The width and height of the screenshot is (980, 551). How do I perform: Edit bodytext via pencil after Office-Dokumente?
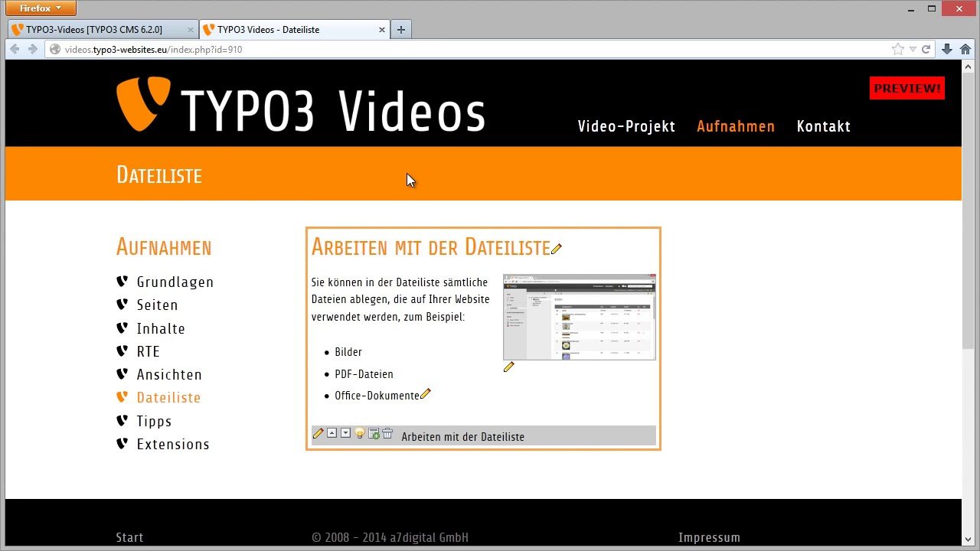tap(426, 394)
